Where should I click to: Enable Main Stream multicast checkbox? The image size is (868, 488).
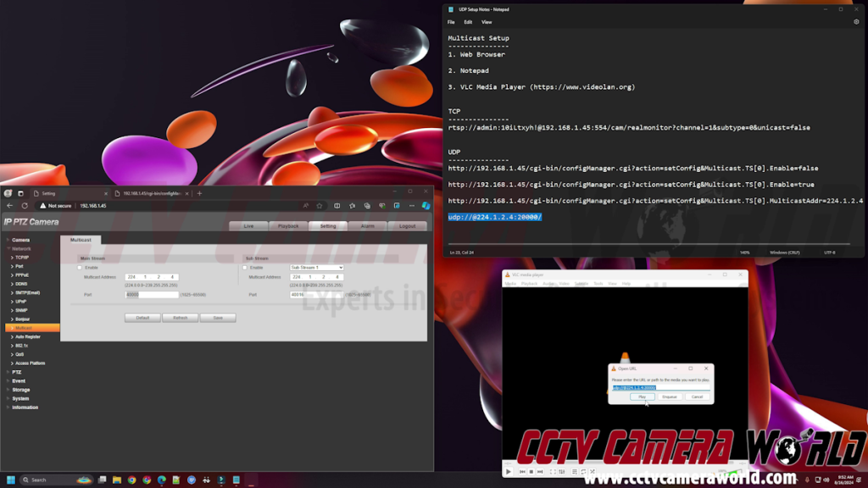click(80, 268)
